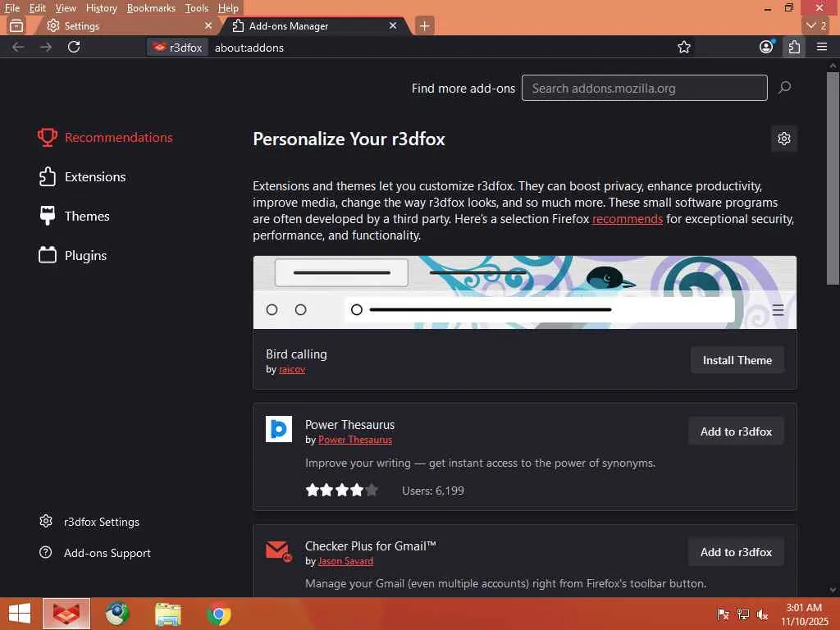Click the network tray icon
840x630 pixels.
(x=742, y=614)
